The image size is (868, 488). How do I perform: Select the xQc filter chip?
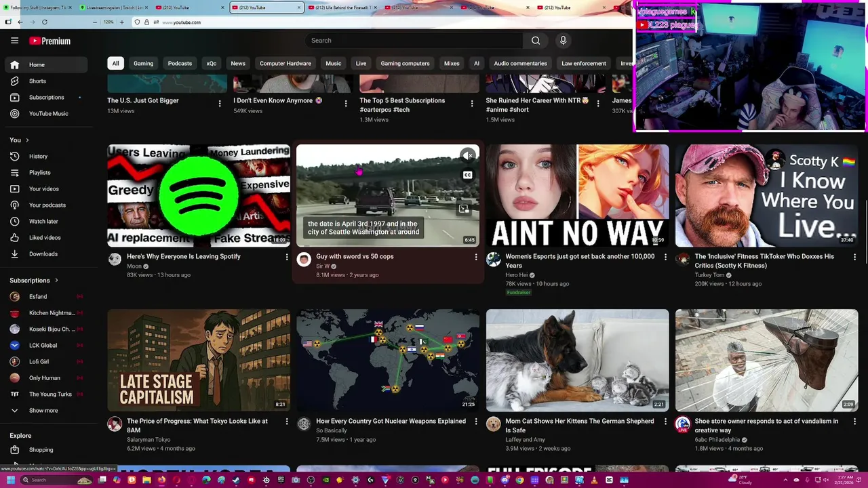212,63
